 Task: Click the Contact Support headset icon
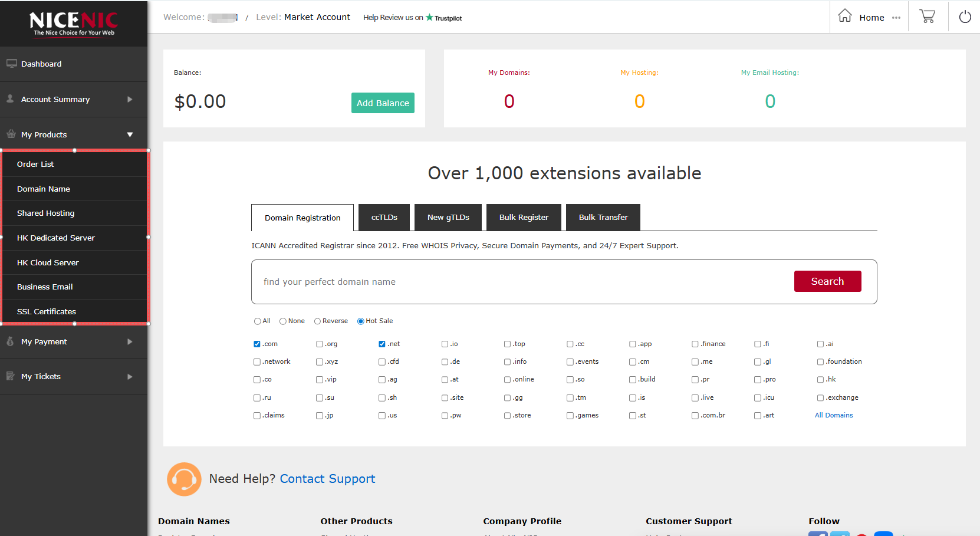[184, 479]
